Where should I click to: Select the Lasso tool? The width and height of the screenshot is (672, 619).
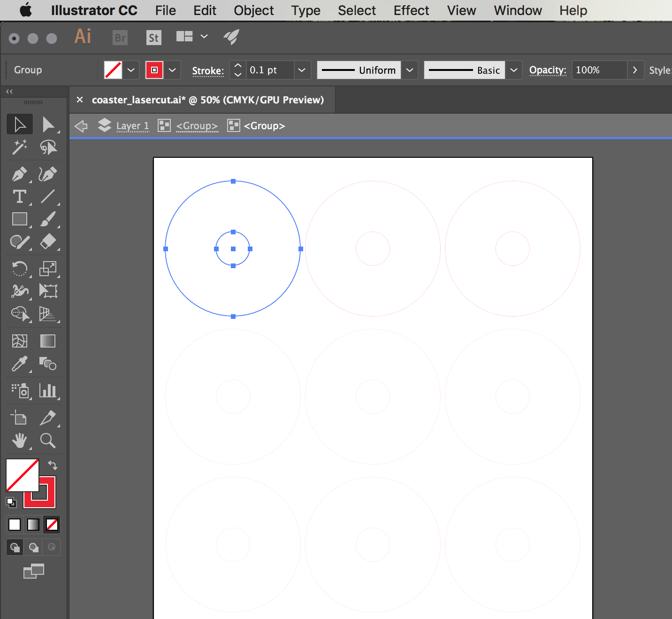(48, 147)
